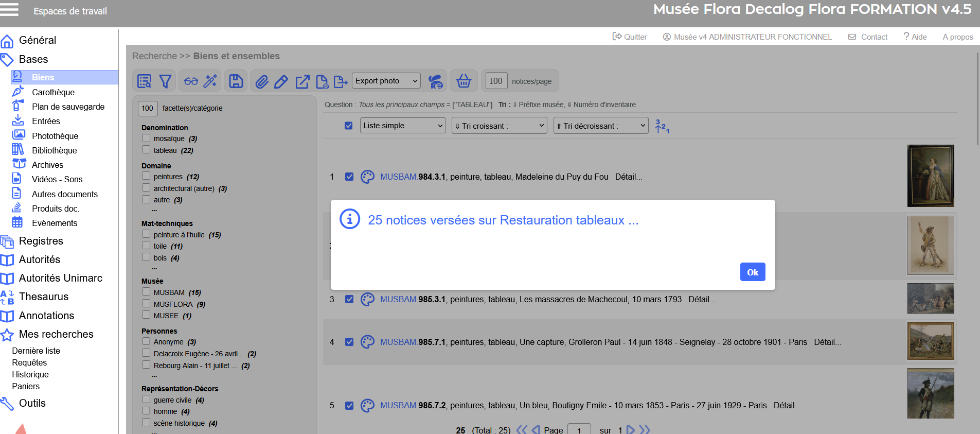Click the floppy disk save icon
The height and width of the screenshot is (434, 980).
click(236, 81)
